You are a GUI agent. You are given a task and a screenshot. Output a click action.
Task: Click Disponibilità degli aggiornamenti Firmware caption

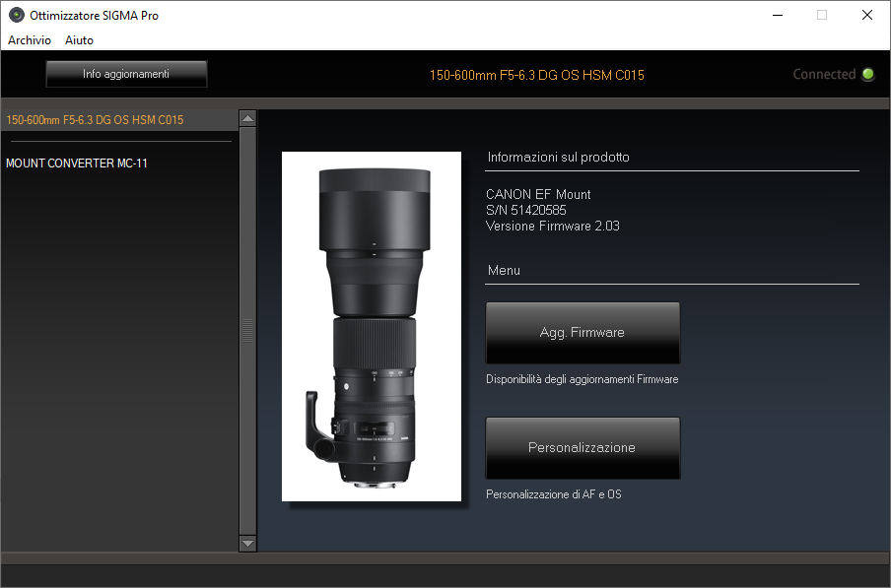[x=582, y=379]
